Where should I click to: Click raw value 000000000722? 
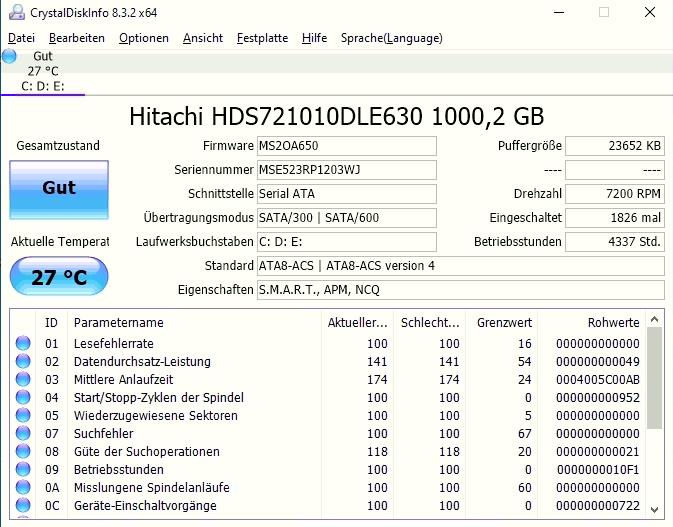click(598, 506)
